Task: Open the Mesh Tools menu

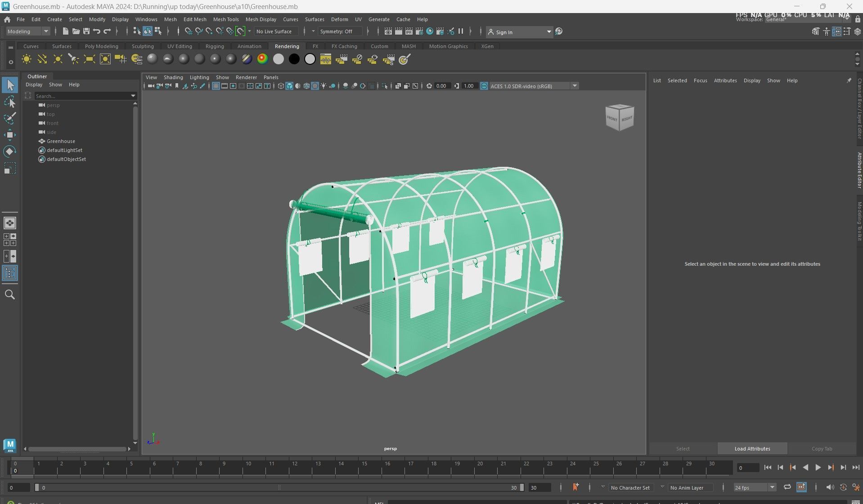Action: click(x=226, y=19)
